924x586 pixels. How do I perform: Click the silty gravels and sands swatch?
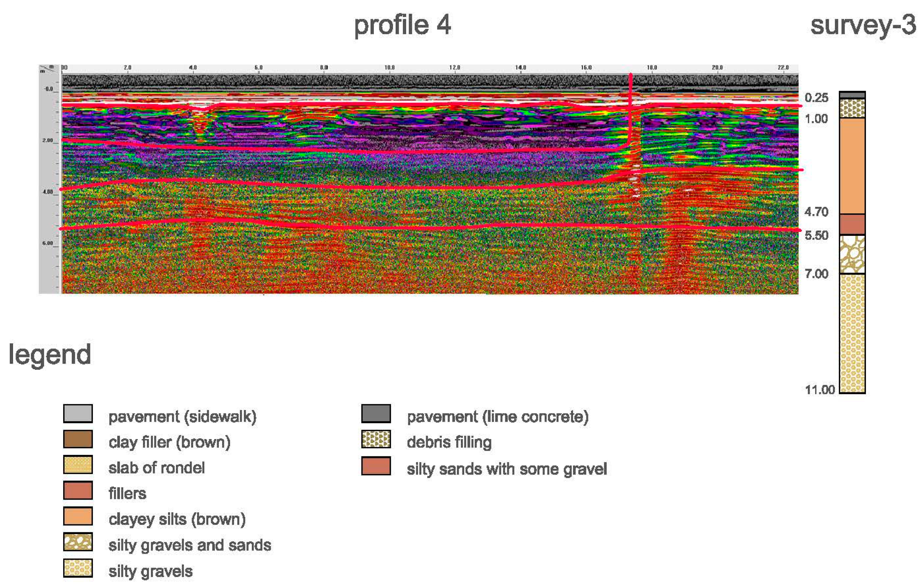[78, 542]
